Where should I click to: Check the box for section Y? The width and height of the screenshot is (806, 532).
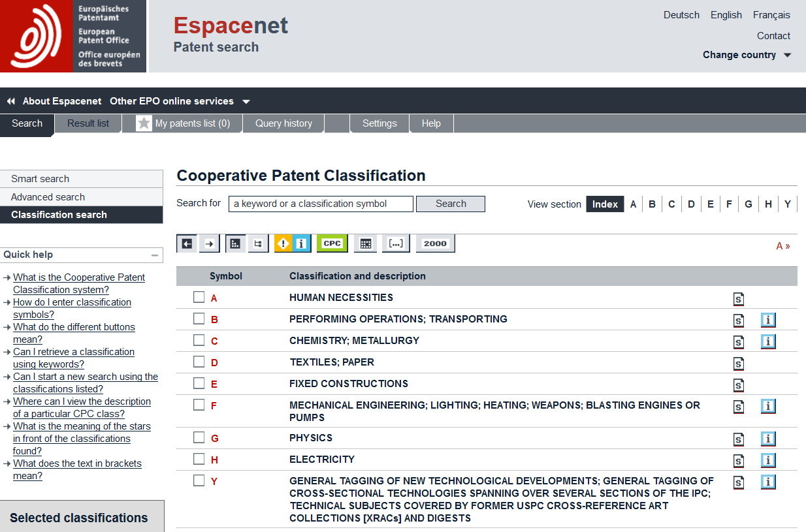coord(199,480)
